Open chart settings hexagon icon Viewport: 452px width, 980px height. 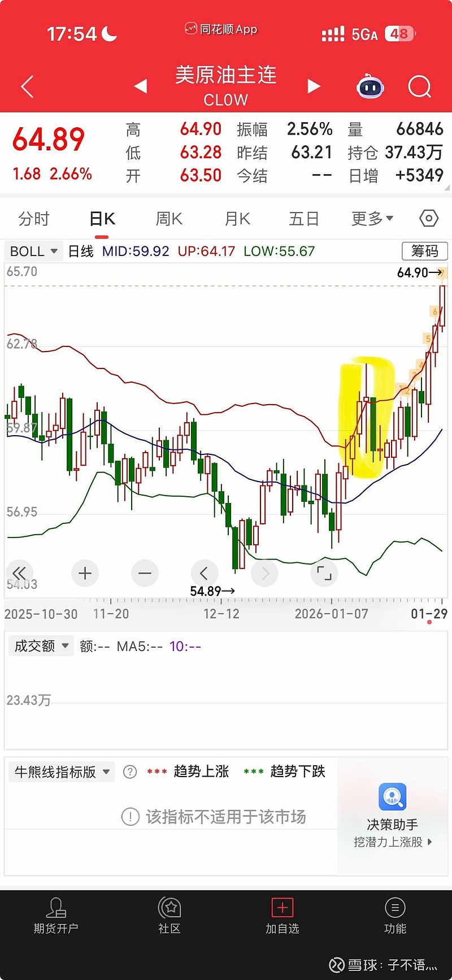(x=429, y=218)
